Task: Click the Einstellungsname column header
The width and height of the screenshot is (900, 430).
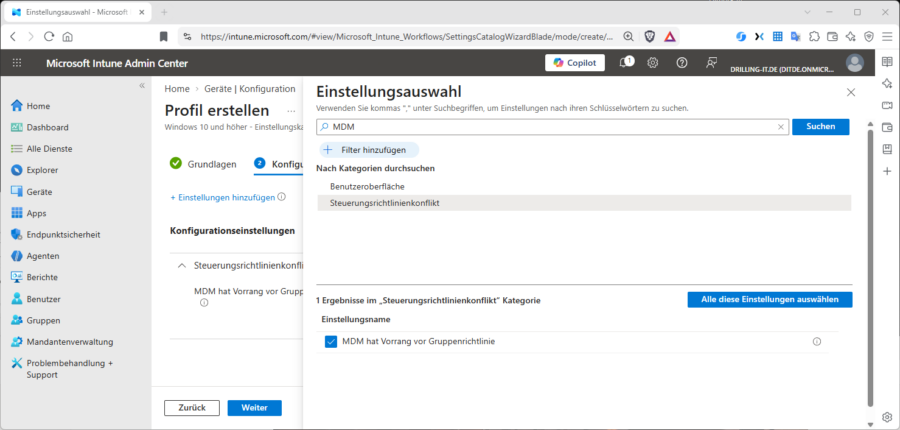Action: pyautogui.click(x=356, y=319)
